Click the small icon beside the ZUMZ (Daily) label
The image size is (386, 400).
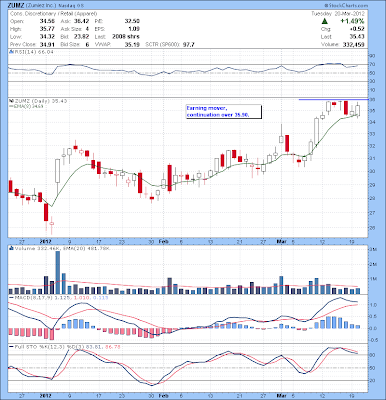click(x=10, y=101)
